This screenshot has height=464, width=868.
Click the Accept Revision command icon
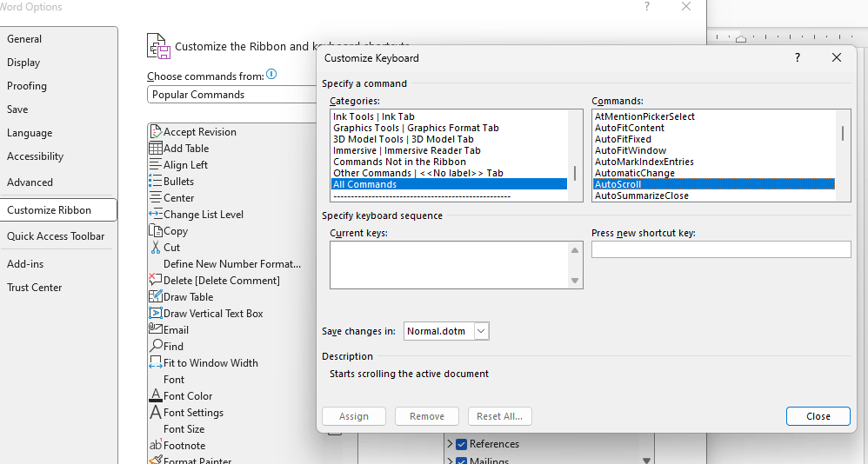[x=156, y=131]
